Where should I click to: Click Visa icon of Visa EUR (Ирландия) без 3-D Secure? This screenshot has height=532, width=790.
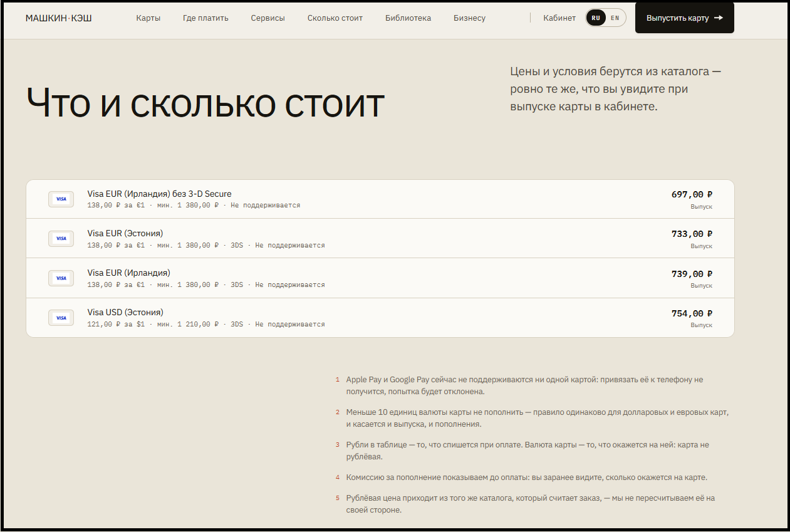(61, 199)
